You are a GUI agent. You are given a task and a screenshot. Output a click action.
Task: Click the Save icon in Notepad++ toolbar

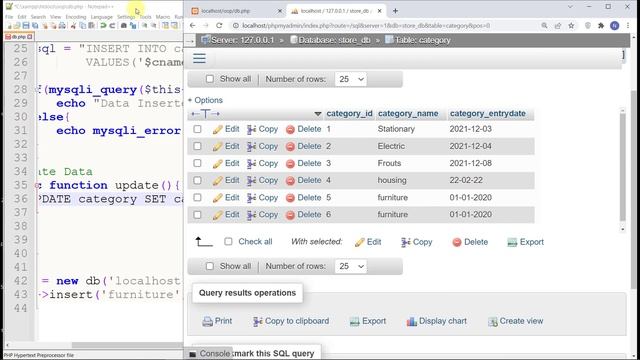click(x=26, y=26)
